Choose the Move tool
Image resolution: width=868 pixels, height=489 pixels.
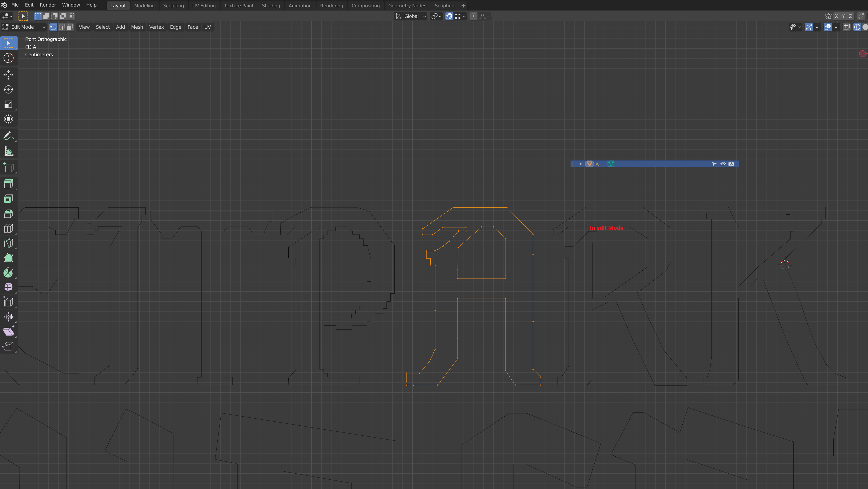[x=9, y=74]
